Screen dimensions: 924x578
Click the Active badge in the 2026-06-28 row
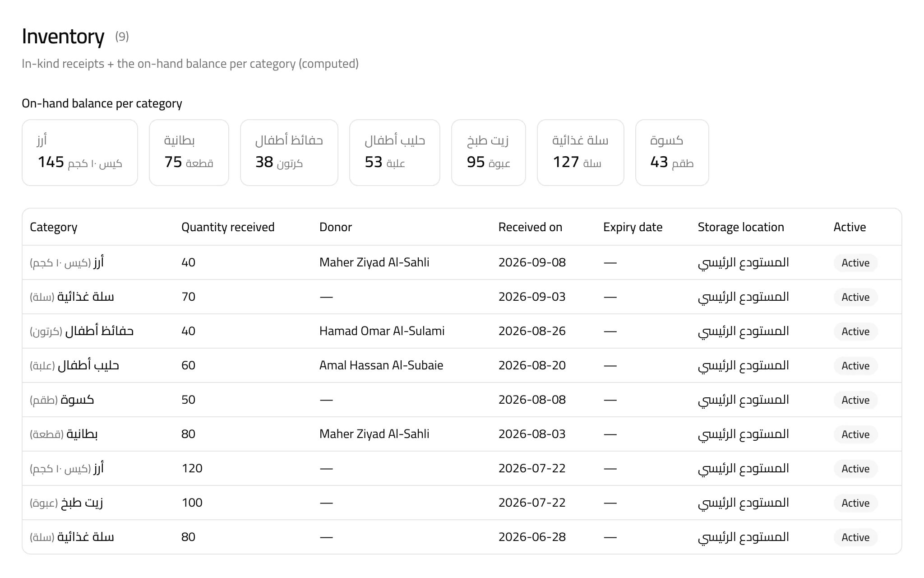855,537
